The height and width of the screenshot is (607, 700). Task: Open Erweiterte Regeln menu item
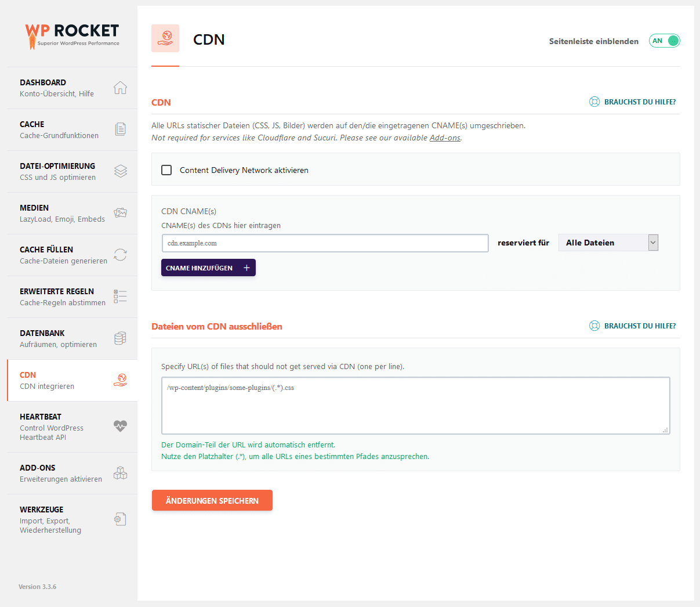pyautogui.click(x=72, y=297)
